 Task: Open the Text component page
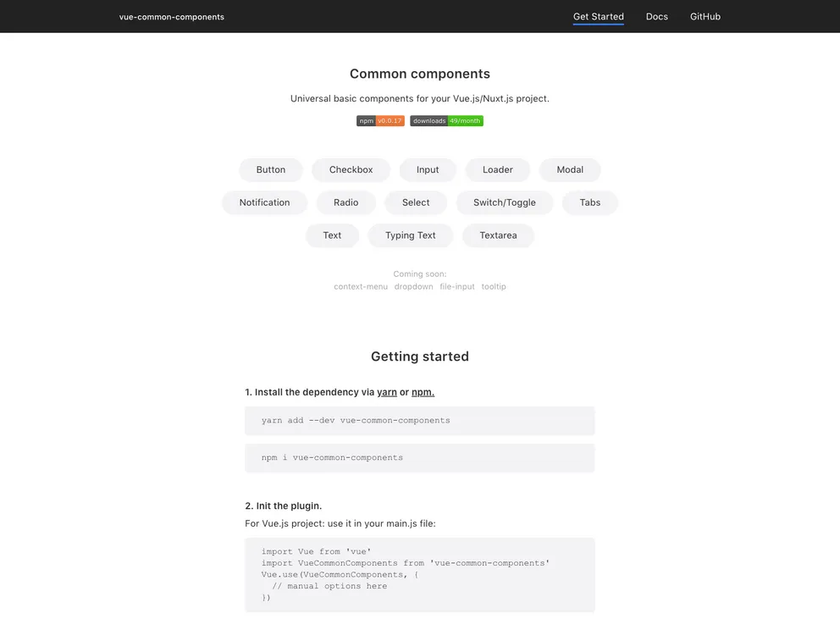tap(332, 235)
